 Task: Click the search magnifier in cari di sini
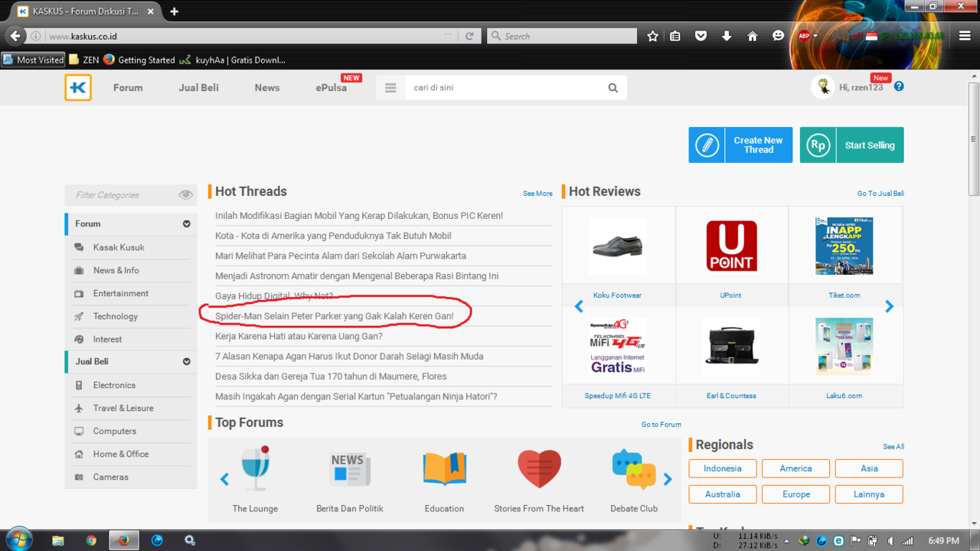(612, 88)
